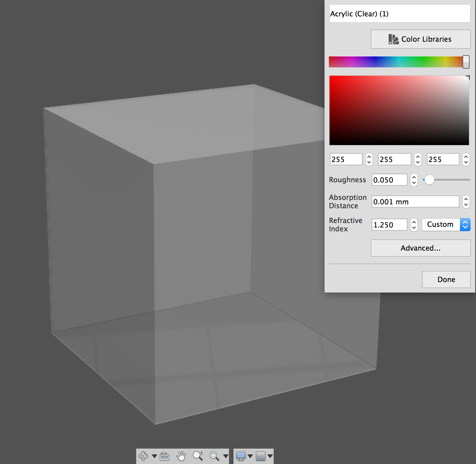This screenshot has height=464, width=476.
Task: Click the green value stepper arrows
Action: point(418,159)
